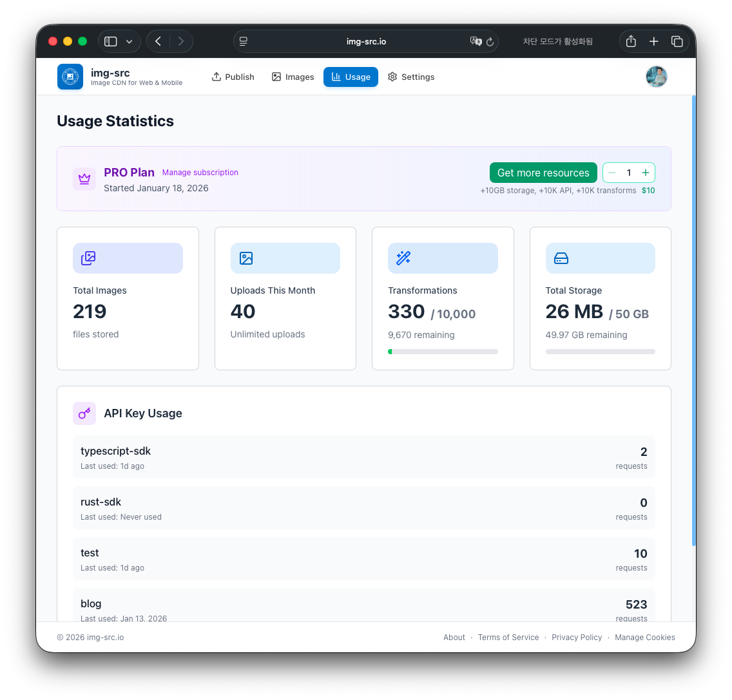Click the Safari share icon

coord(631,41)
